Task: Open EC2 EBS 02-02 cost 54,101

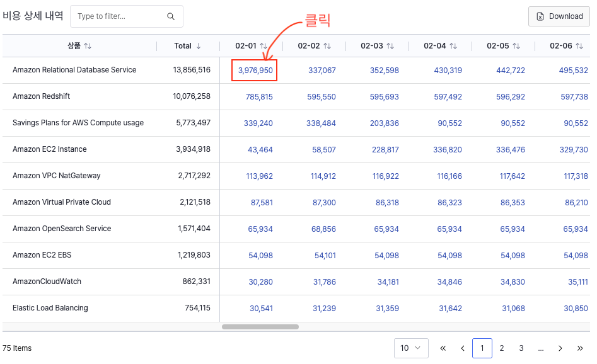Action: [325, 255]
